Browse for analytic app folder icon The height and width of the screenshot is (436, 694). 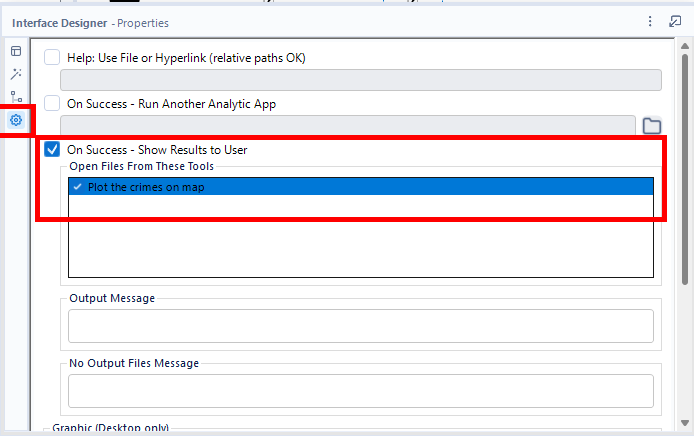click(x=652, y=126)
